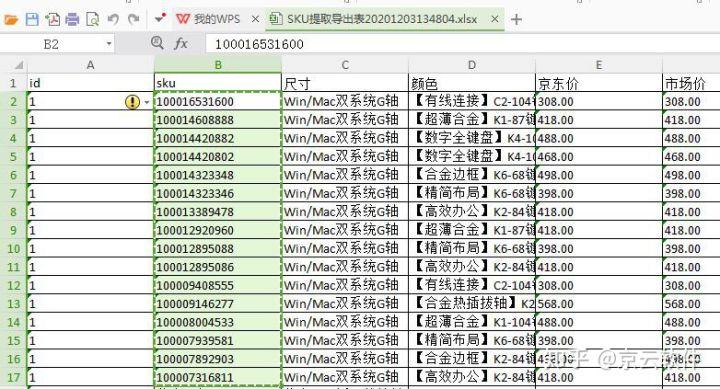
Task: Click the Open file folder icon
Action: click(x=11, y=19)
